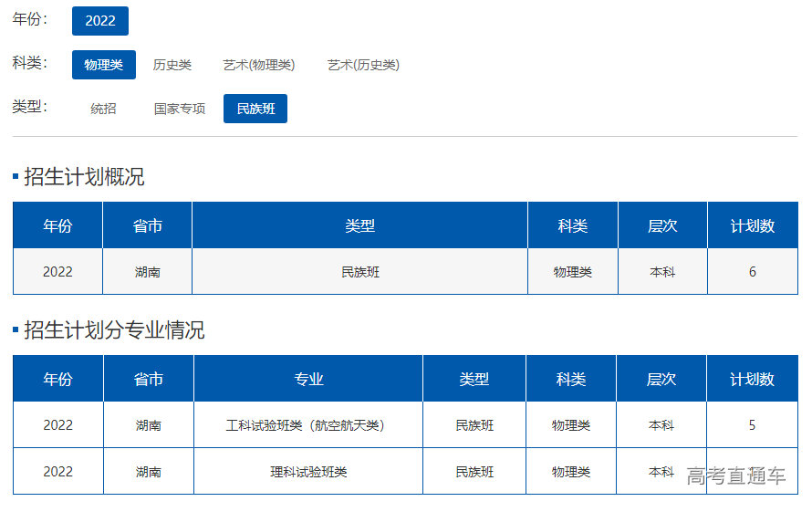
Task: Click the 工科试验班类（航空航天类） major cell
Action: [x=308, y=425]
